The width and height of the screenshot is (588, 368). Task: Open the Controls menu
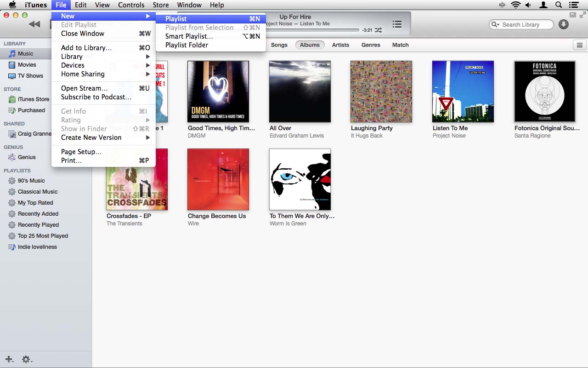point(131,5)
